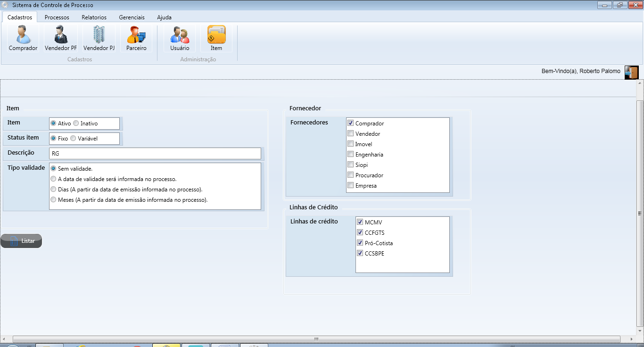
Task: Switch to the Processos tab
Action: 57,17
